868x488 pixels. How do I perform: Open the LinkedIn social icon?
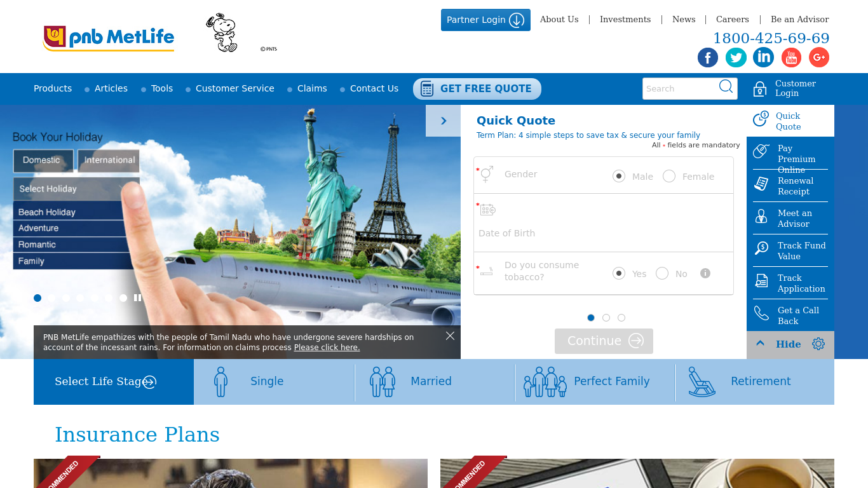point(763,57)
